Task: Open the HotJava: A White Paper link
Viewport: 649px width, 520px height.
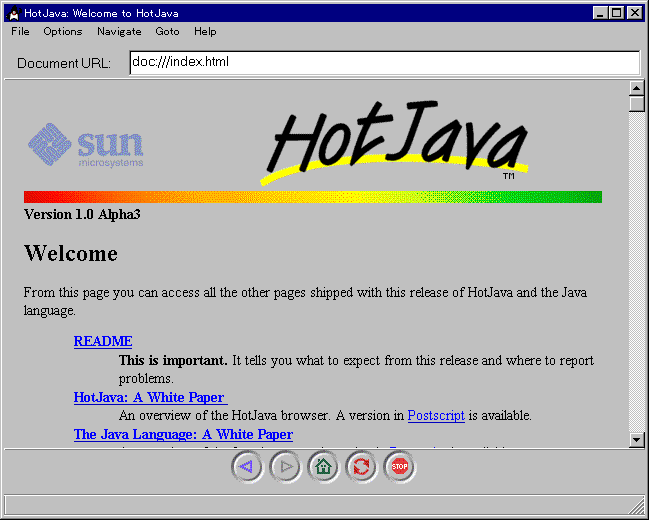Action: 151,397
